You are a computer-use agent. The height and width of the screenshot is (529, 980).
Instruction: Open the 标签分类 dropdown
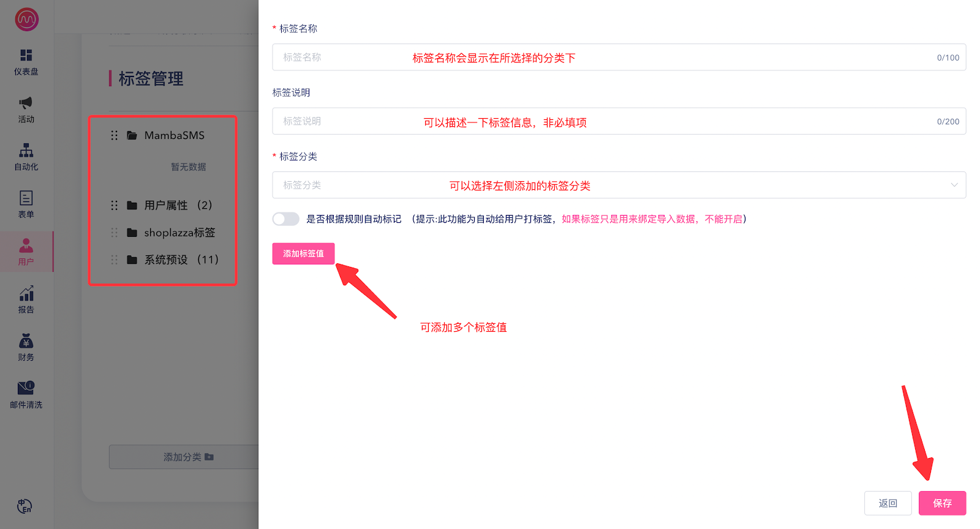[619, 185]
